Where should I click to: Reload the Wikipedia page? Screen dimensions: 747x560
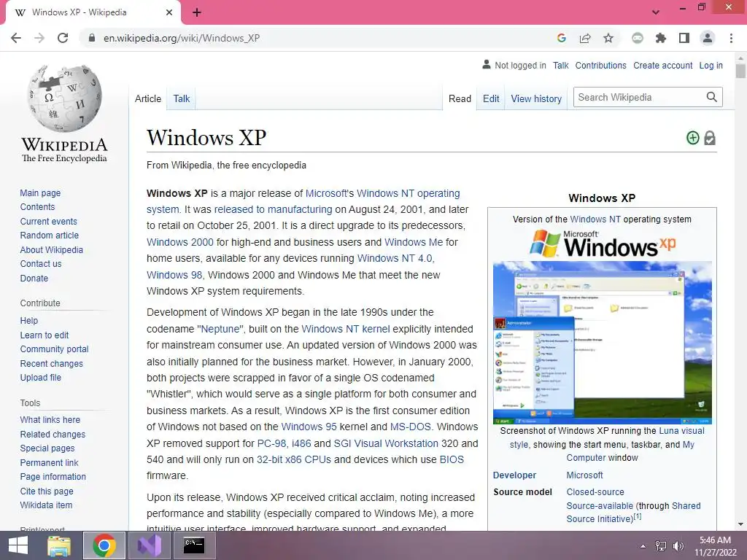click(x=63, y=38)
